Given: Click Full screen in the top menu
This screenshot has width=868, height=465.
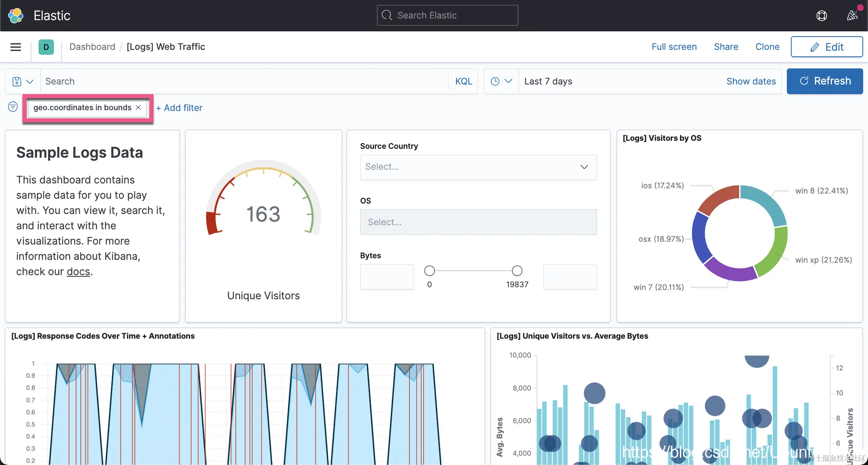Looking at the screenshot, I should click(x=674, y=47).
